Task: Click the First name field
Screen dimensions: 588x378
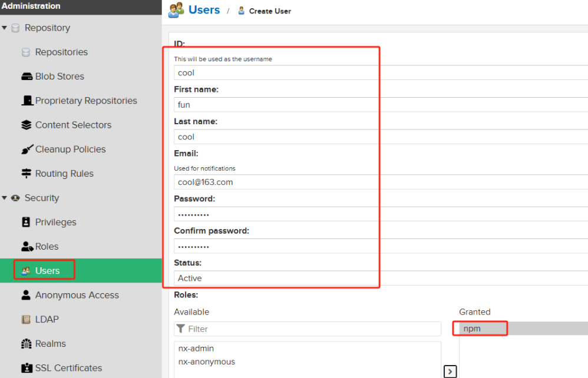Action: point(381,105)
